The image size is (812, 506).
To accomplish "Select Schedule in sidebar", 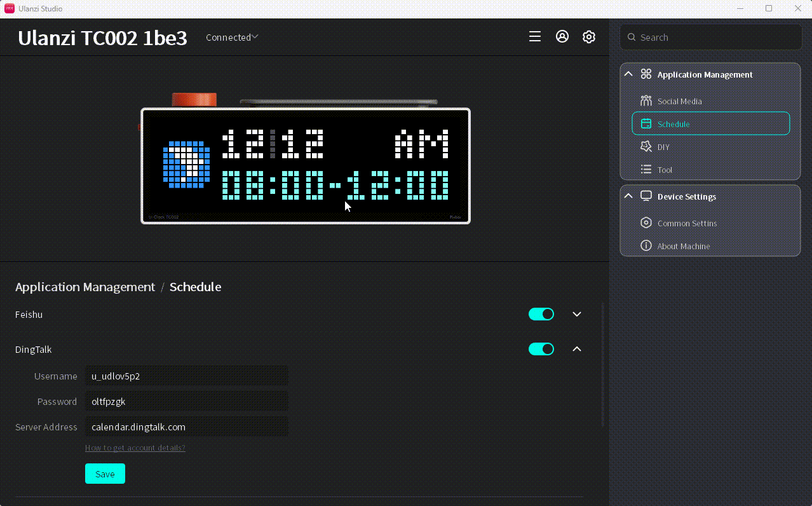I will [x=711, y=124].
